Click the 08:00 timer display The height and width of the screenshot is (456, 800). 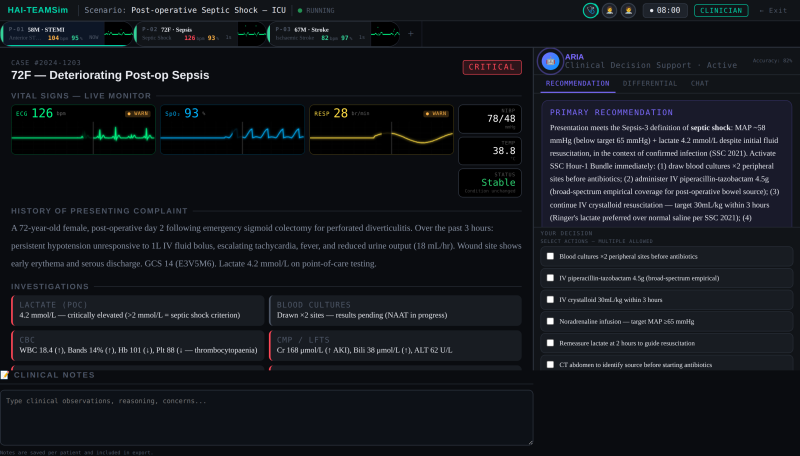click(665, 10)
